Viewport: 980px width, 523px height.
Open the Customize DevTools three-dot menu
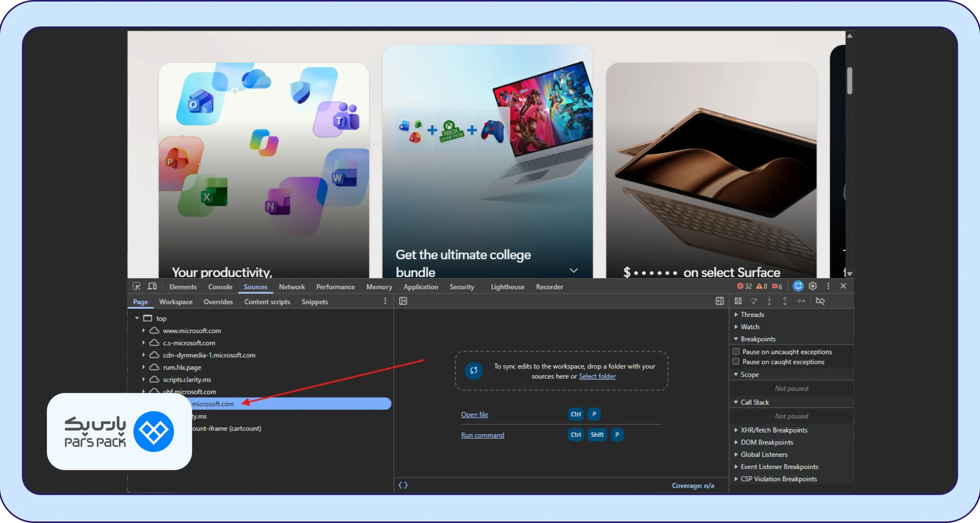828,286
